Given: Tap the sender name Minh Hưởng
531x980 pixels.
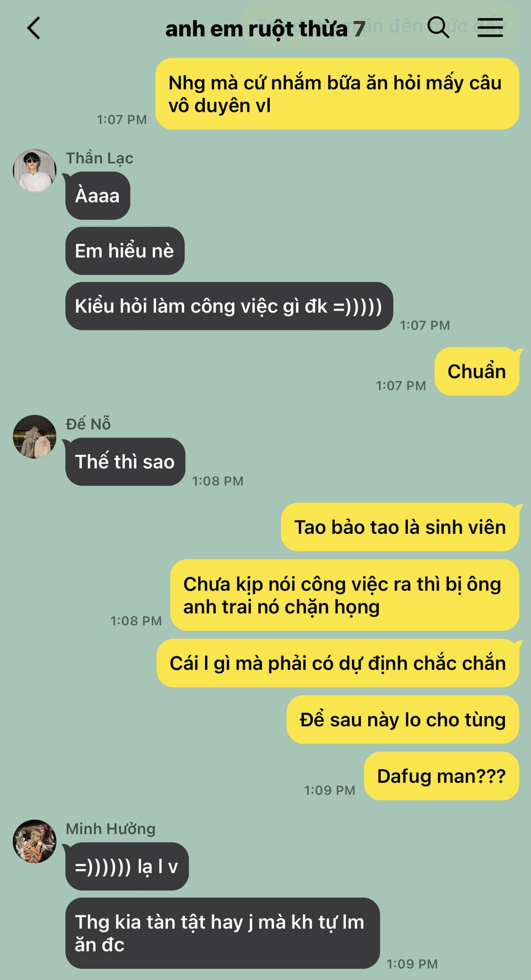Looking at the screenshot, I should point(111,829).
